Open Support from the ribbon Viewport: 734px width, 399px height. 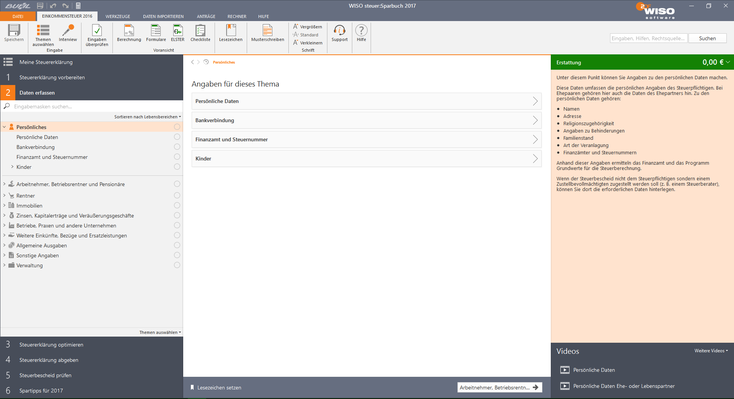point(339,33)
